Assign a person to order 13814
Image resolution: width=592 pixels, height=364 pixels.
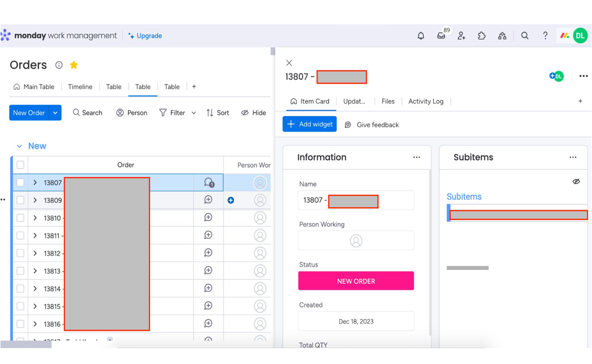[260, 288]
